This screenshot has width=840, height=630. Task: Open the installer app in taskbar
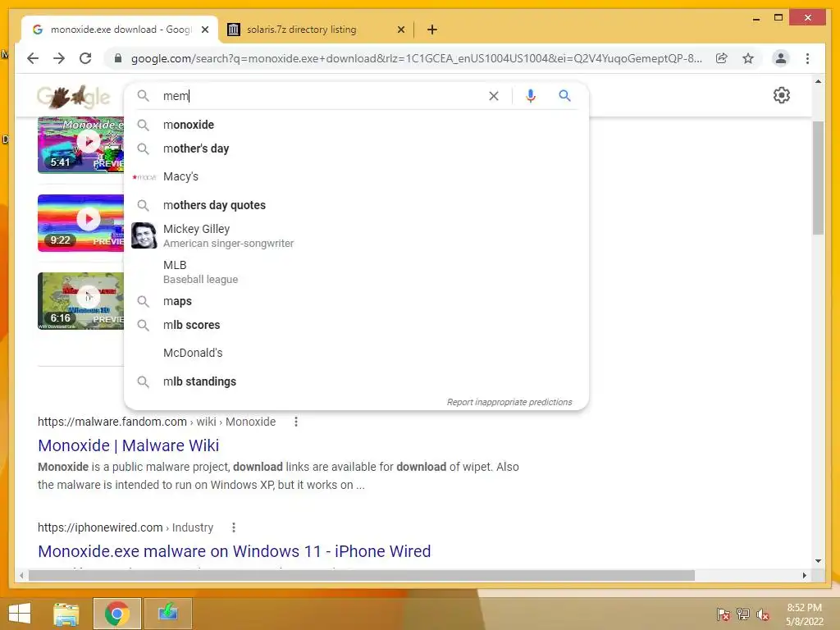(167, 614)
